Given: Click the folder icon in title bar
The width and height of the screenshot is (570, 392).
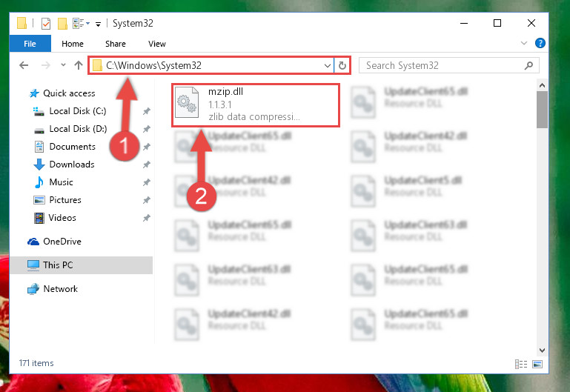Looking at the screenshot, I should click(x=21, y=23).
